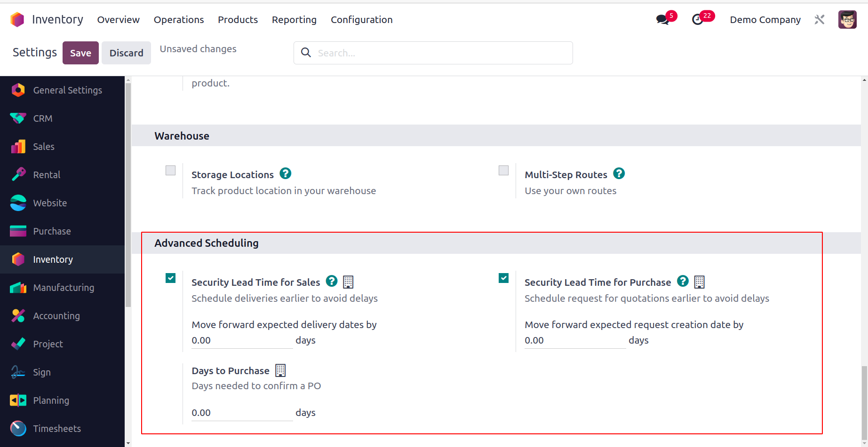Screen dimensions: 868x447
Task: Open the Operations menu
Action: tap(179, 20)
